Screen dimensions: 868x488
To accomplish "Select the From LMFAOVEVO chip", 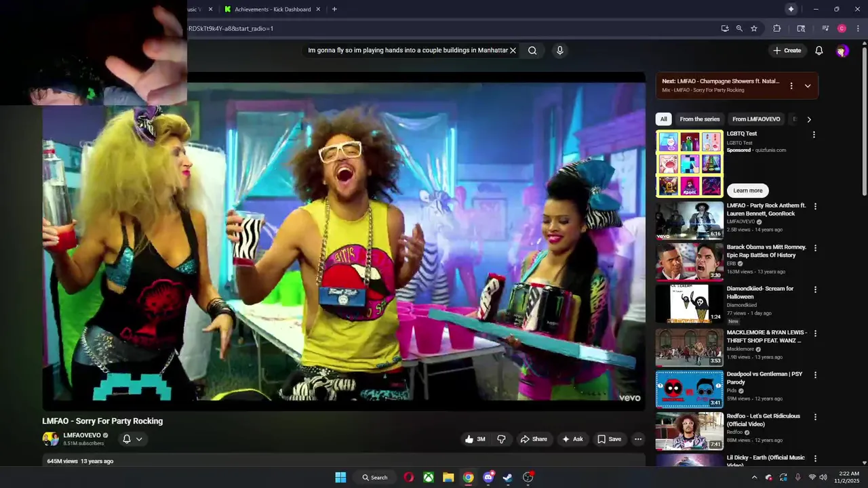I will click(756, 119).
